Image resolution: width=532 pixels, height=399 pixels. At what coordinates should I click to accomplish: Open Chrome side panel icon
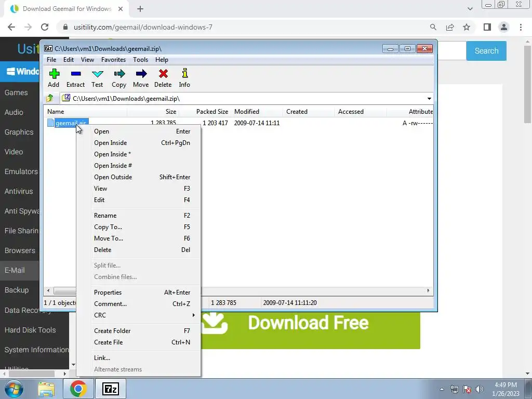[487, 27]
